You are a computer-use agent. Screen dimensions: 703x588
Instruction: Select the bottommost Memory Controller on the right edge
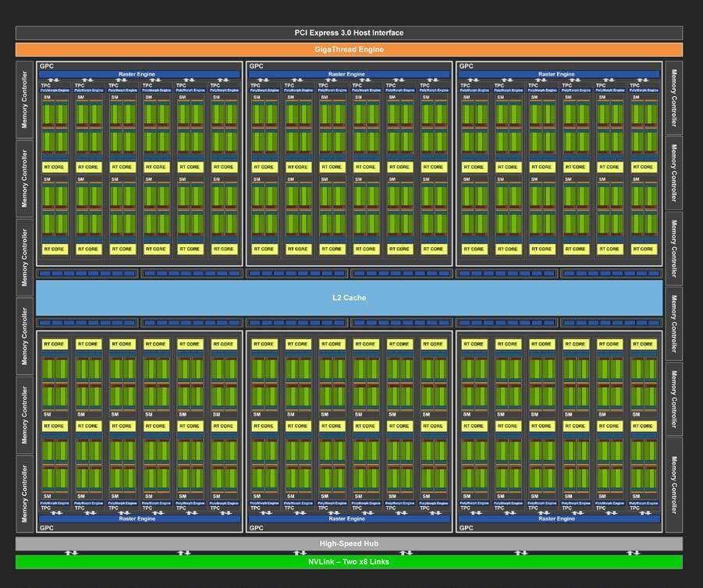[674, 485]
